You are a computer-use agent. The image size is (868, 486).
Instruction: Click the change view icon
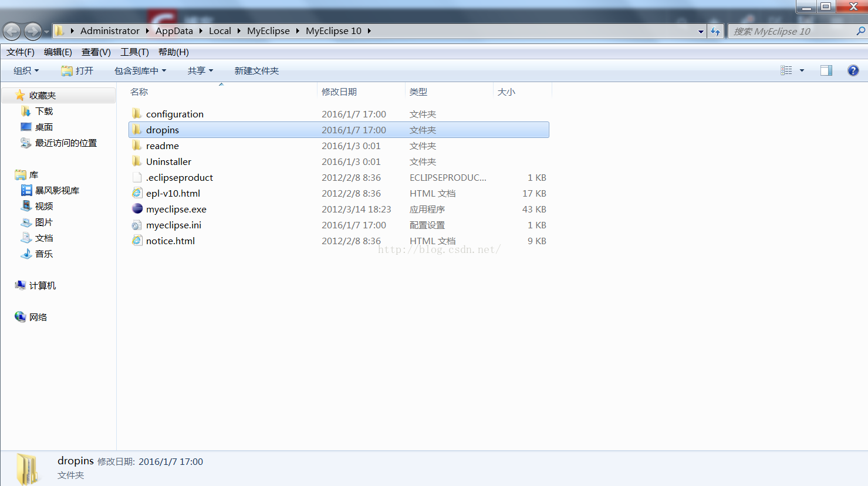[x=786, y=70]
